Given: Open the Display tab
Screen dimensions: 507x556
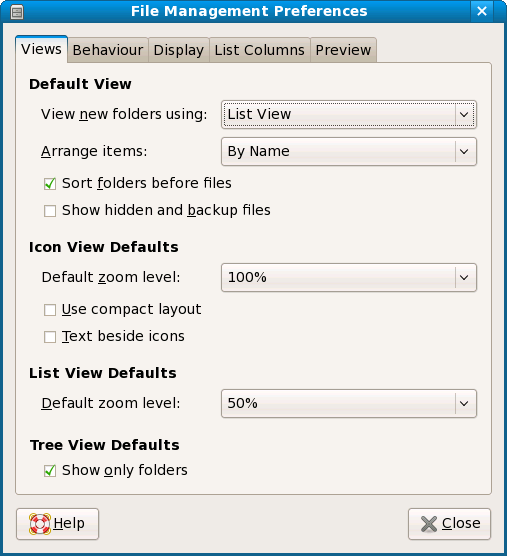Looking at the screenshot, I should pyautogui.click(x=179, y=50).
